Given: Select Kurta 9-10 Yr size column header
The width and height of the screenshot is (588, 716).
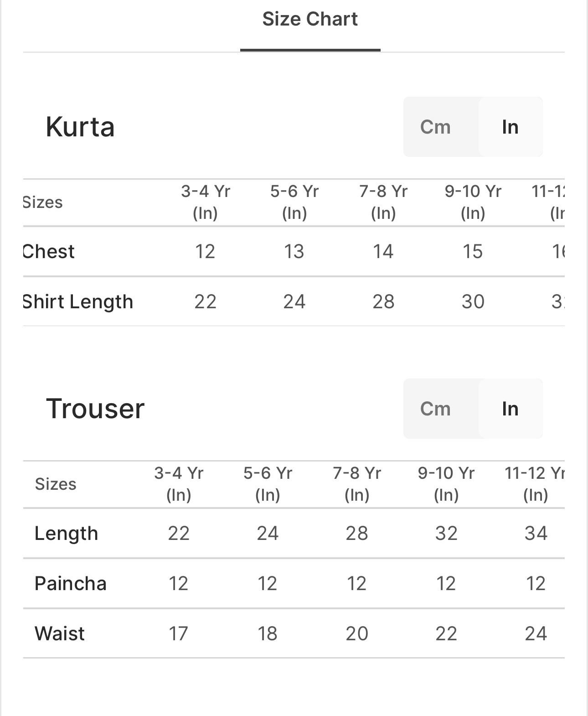Looking at the screenshot, I should click(473, 202).
